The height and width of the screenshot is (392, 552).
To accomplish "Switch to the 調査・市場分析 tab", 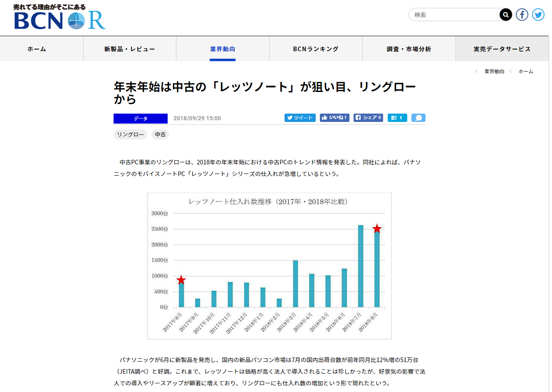I will 409,49.
